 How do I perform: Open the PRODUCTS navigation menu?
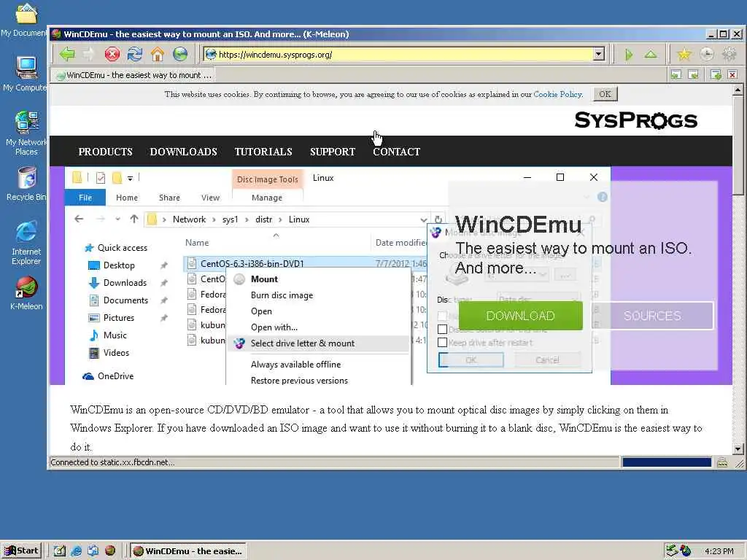tap(105, 152)
